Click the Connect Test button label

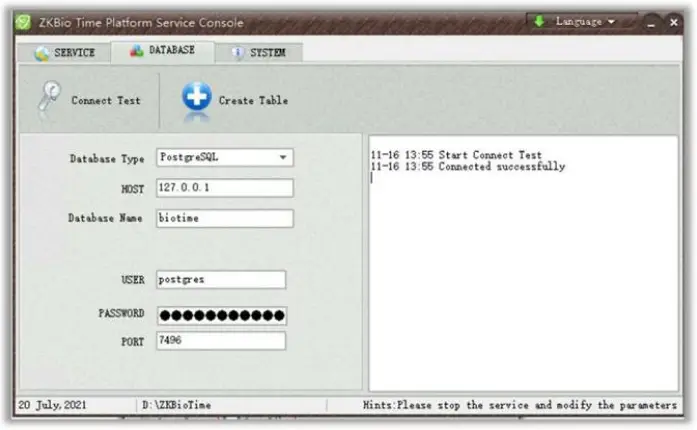tap(106, 100)
